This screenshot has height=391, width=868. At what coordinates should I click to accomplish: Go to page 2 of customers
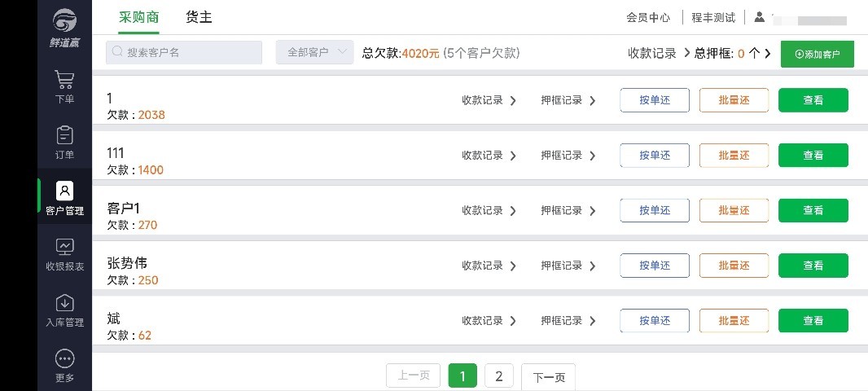499,376
